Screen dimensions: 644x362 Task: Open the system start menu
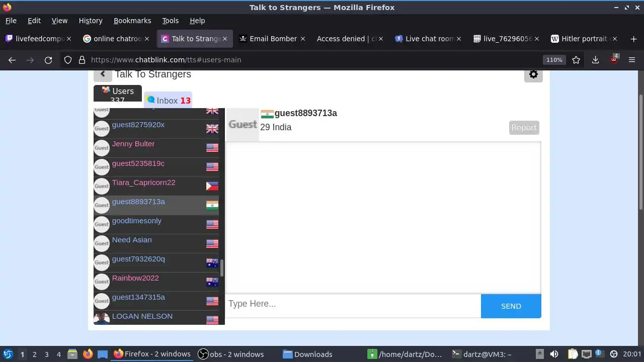click(x=8, y=354)
